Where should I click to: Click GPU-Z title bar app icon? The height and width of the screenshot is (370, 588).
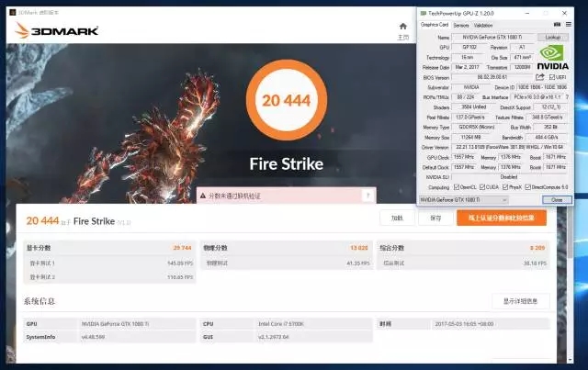point(424,13)
